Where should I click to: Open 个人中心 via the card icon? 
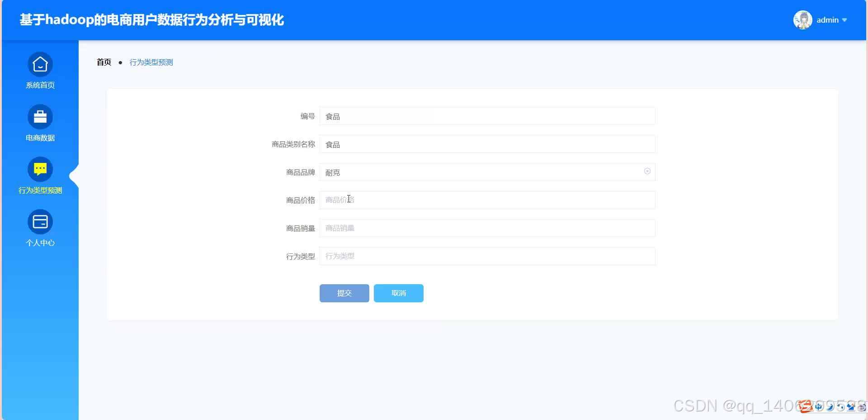[40, 221]
